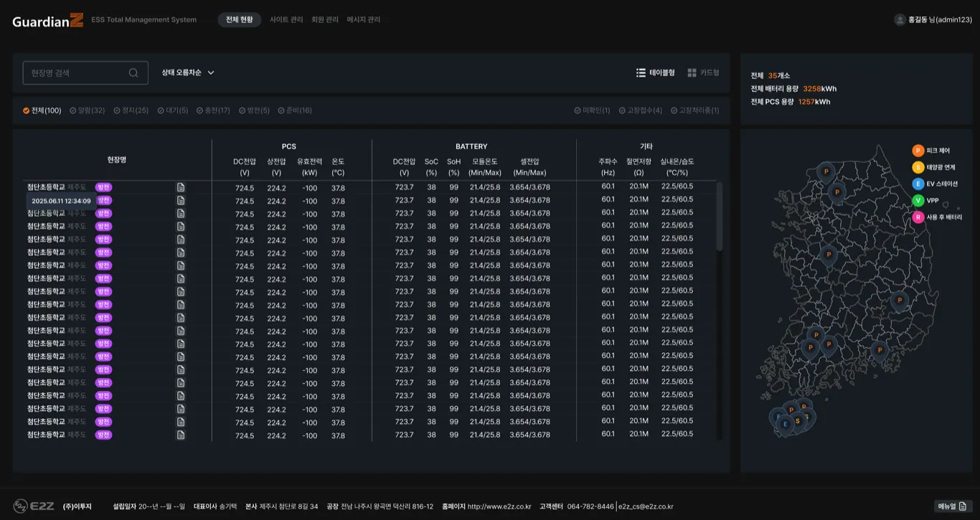Image resolution: width=980 pixels, height=520 pixels.
Task: Click the GuardianZ logo
Action: pos(48,20)
